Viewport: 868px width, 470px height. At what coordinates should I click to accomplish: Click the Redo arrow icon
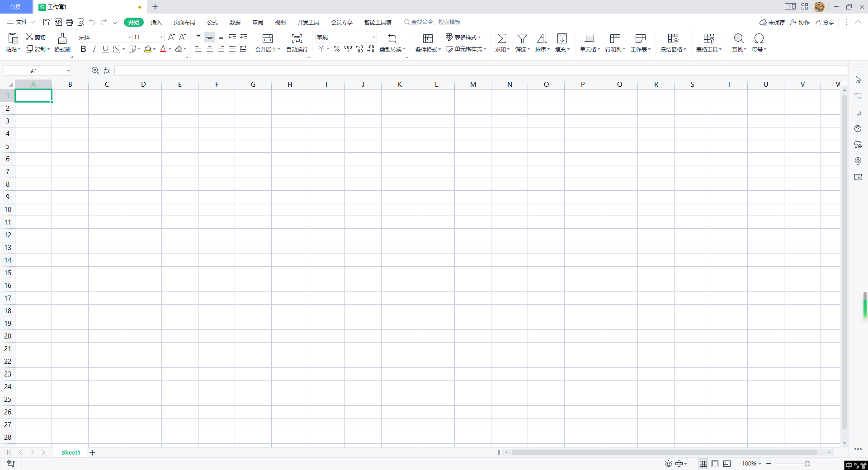(104, 22)
